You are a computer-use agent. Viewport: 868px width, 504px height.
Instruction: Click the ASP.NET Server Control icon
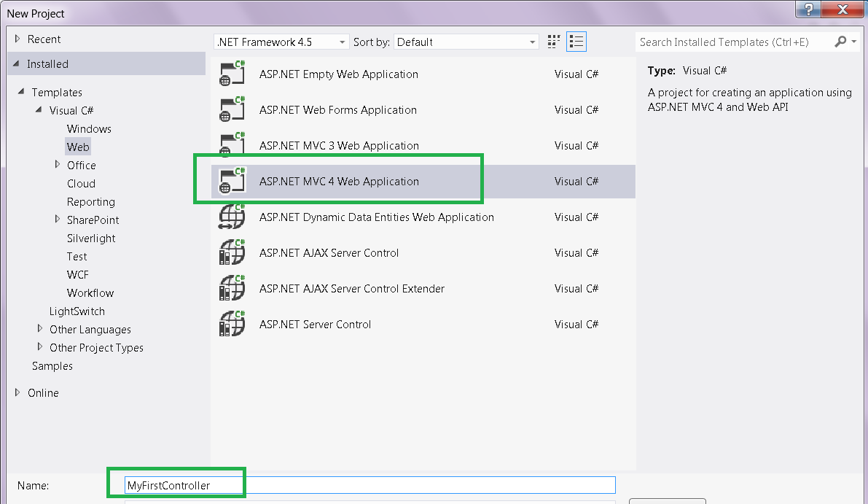click(x=232, y=324)
